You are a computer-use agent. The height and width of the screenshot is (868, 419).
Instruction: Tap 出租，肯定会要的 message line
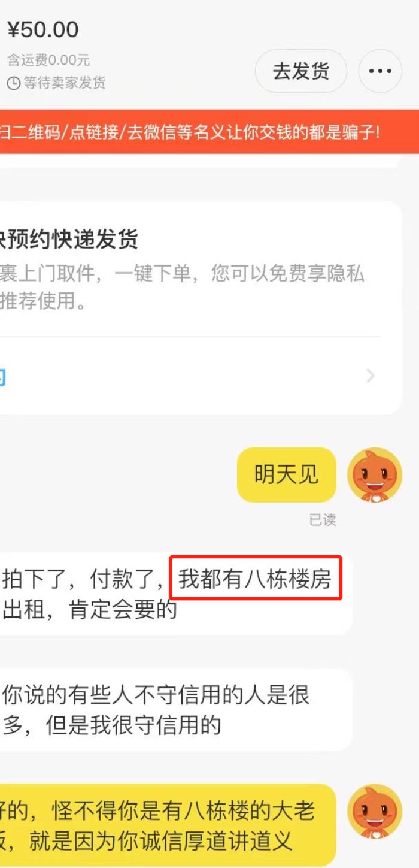[90, 610]
